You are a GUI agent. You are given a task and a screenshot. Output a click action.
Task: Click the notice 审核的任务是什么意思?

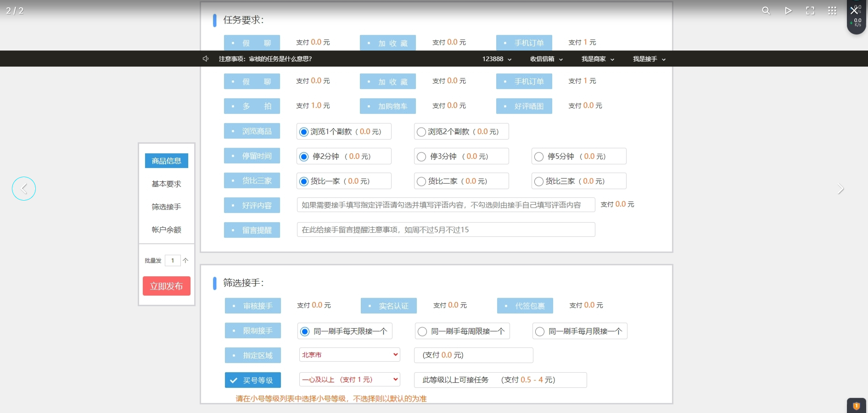tap(280, 59)
